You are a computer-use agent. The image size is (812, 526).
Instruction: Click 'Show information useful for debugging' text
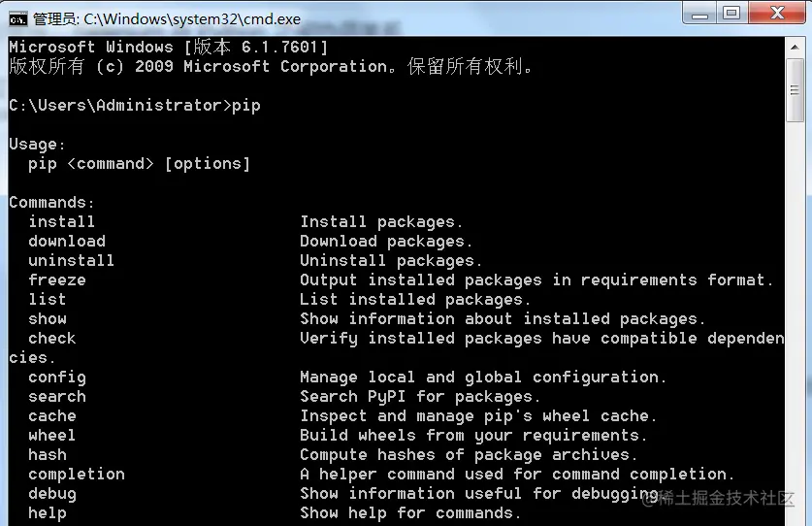(479, 494)
